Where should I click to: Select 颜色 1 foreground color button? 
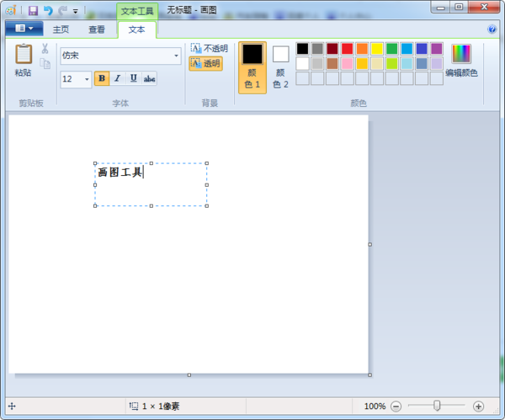click(252, 67)
